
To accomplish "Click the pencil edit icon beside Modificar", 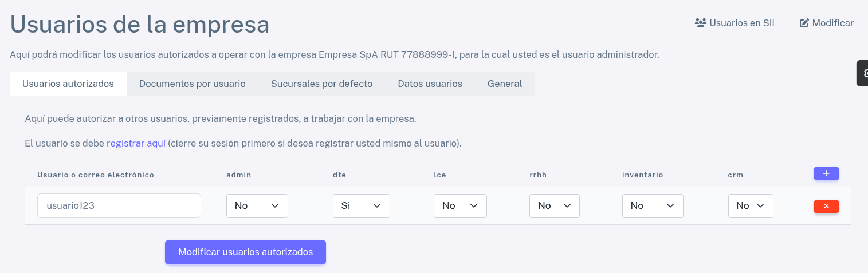I will [804, 23].
